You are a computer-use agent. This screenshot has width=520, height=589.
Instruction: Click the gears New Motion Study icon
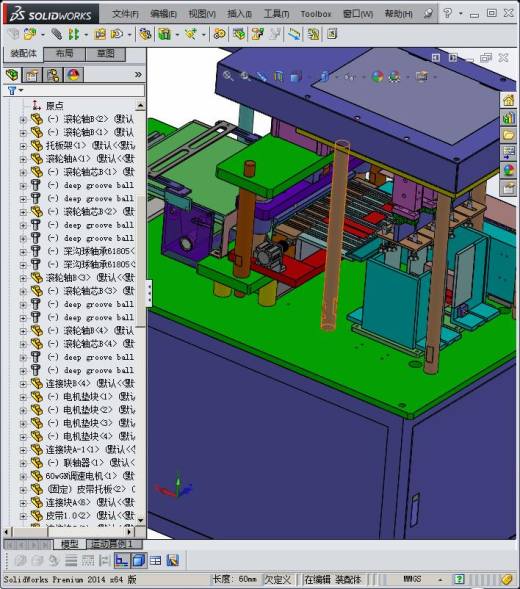tap(220, 35)
